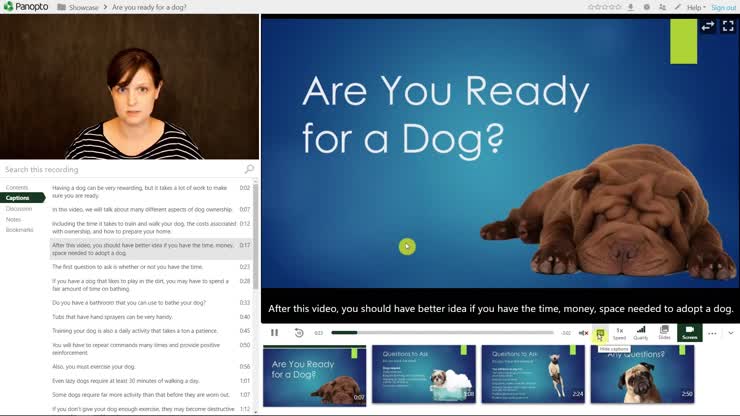
Task: Select the Slides stream icon
Action: (664, 333)
